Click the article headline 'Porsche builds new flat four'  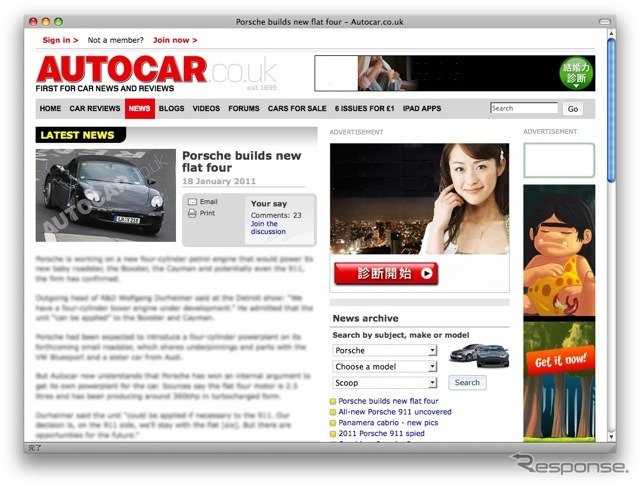pos(242,162)
